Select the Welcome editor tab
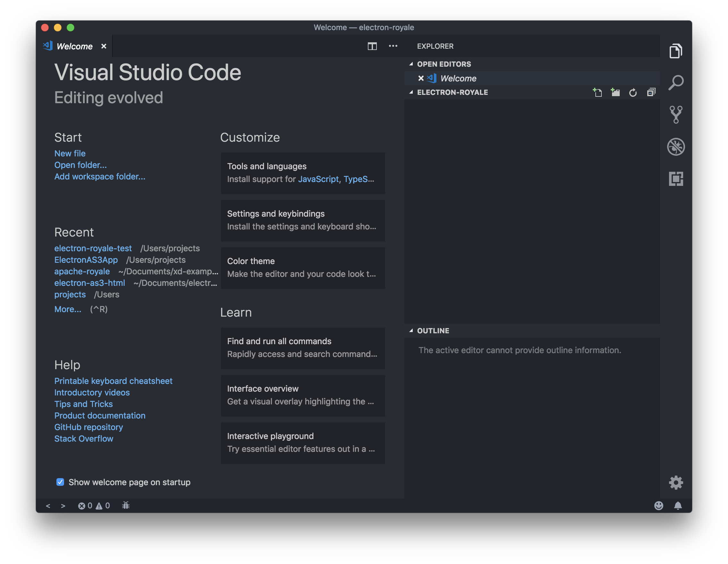The image size is (728, 564). coord(74,46)
